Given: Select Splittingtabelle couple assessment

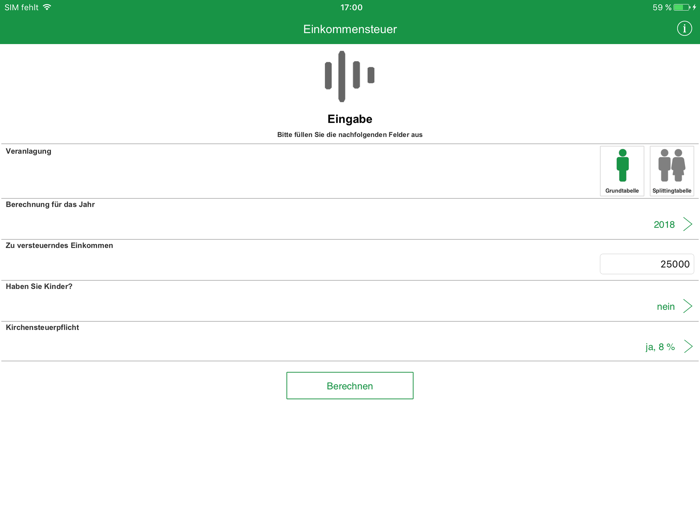Looking at the screenshot, I should pyautogui.click(x=672, y=171).
